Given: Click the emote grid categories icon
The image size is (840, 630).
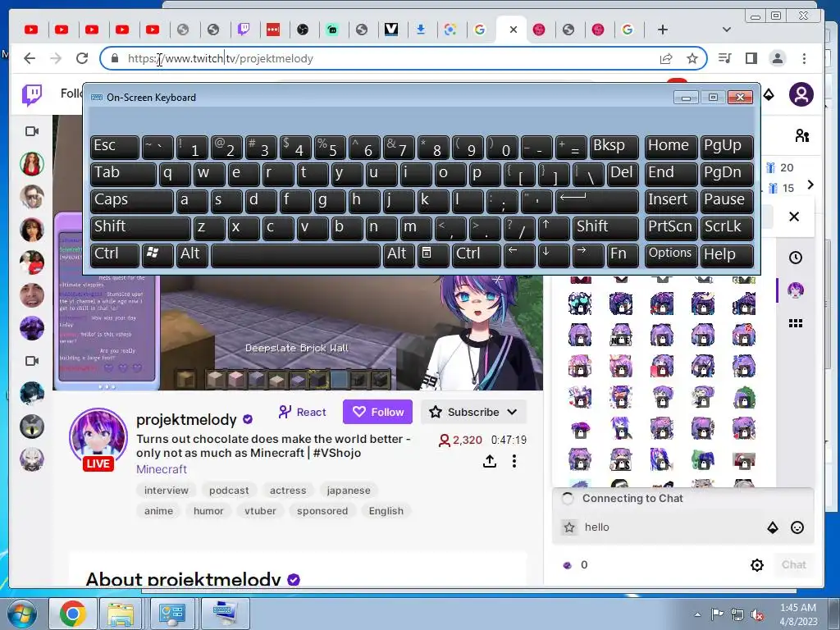Looking at the screenshot, I should click(x=796, y=323).
